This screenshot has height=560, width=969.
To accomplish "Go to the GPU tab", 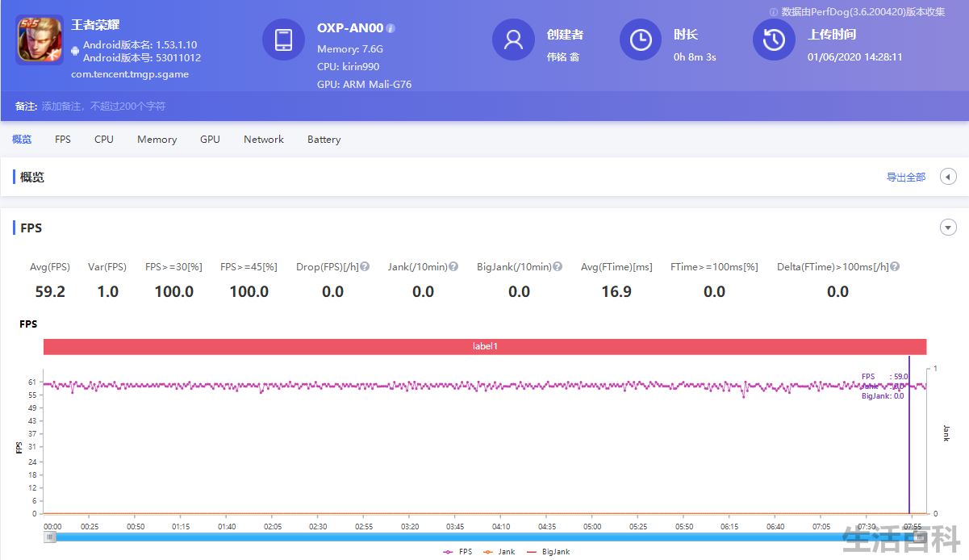I will 210,140.
